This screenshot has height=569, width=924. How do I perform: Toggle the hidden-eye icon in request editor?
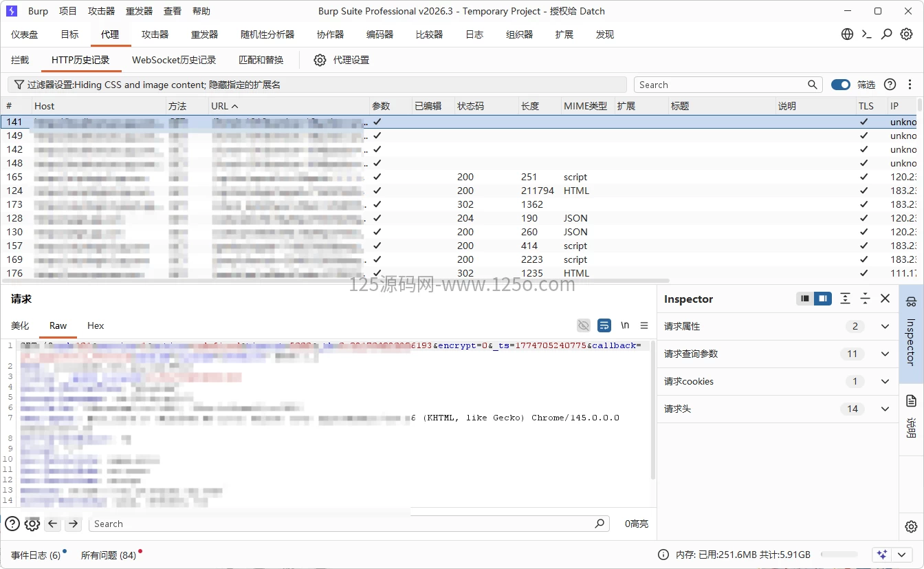pyautogui.click(x=584, y=325)
